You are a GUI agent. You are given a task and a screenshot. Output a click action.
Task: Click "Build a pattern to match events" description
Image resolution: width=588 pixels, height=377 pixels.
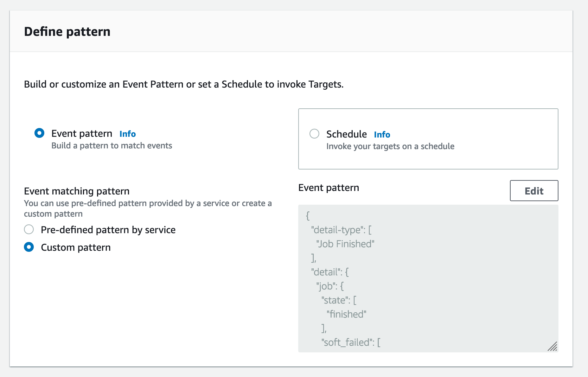coord(111,146)
